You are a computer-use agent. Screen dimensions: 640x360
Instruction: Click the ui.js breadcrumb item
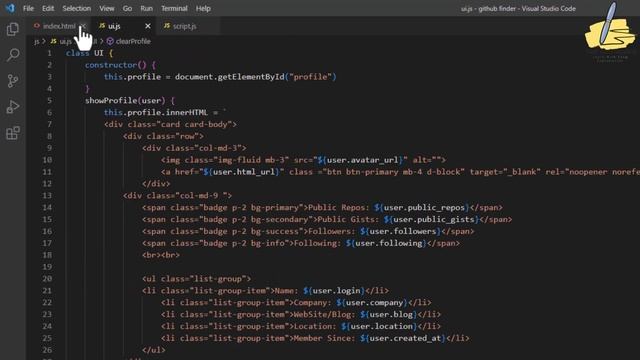tap(61, 41)
